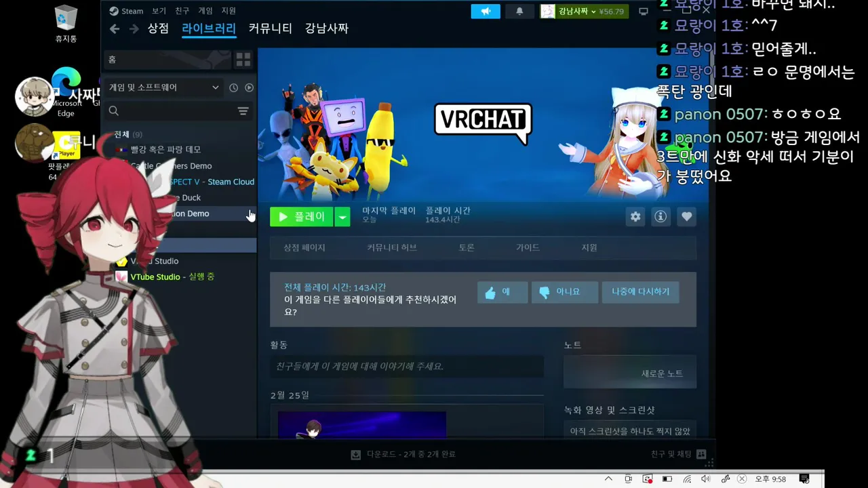Viewport: 868px width, 488px height.
Task: Go forward with the Steam forward arrow
Action: tap(134, 28)
